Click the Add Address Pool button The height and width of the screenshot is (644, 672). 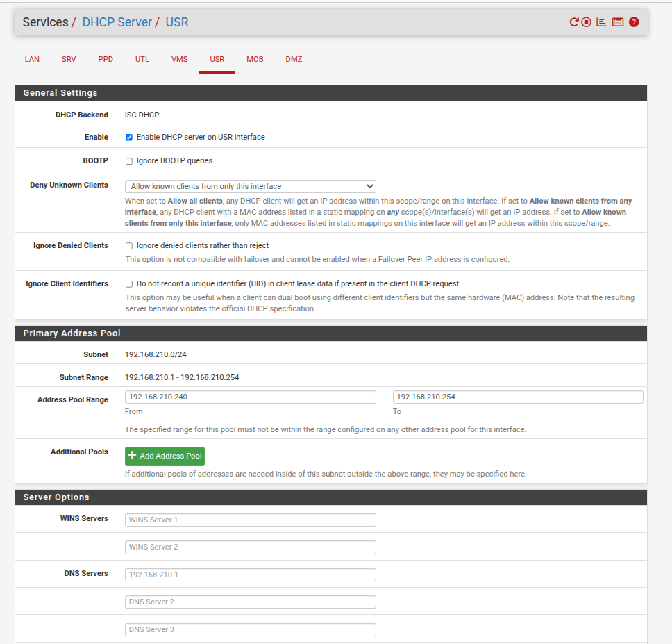(165, 456)
